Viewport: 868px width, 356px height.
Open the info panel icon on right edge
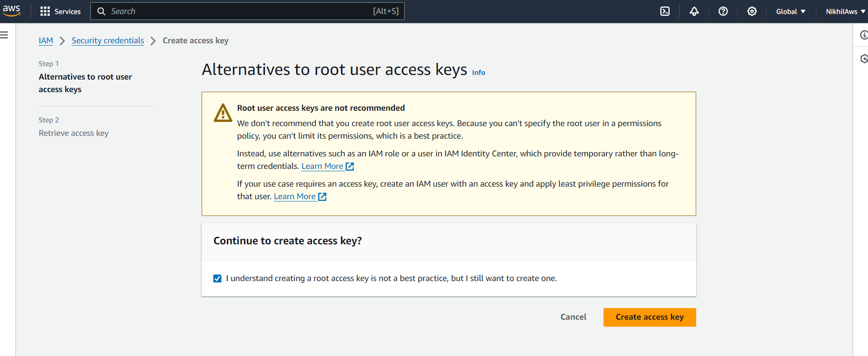point(863,35)
